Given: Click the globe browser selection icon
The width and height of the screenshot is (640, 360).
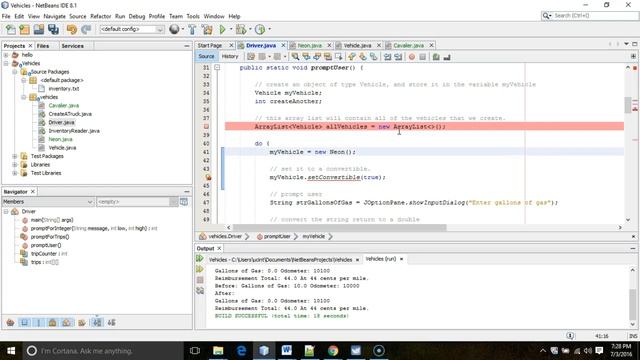Looking at the screenshot, I should (174, 29).
